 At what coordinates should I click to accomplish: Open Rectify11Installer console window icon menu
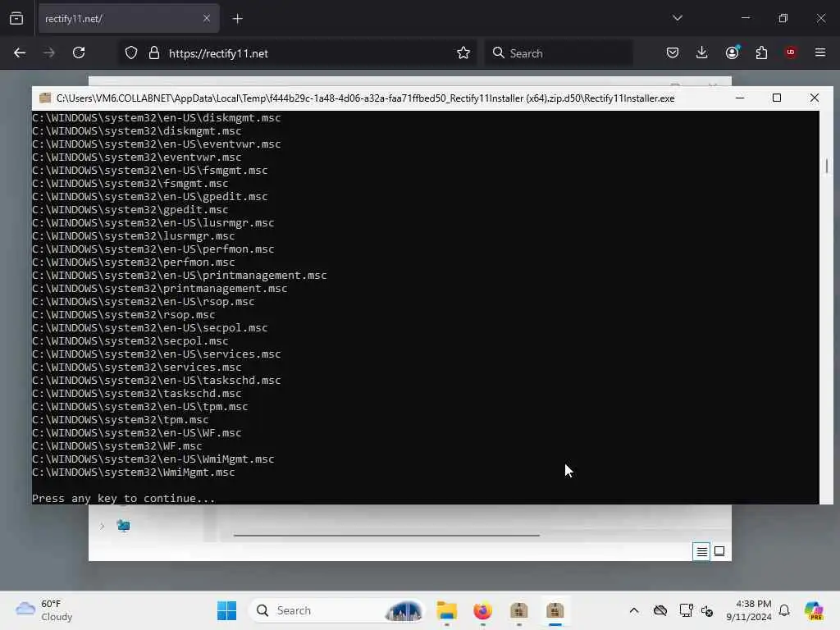46,98
